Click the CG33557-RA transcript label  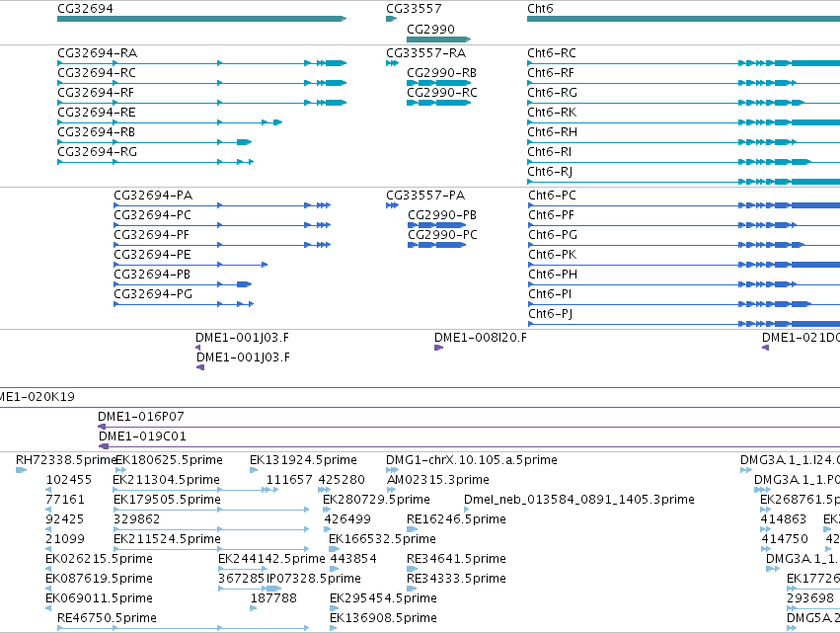coord(425,53)
